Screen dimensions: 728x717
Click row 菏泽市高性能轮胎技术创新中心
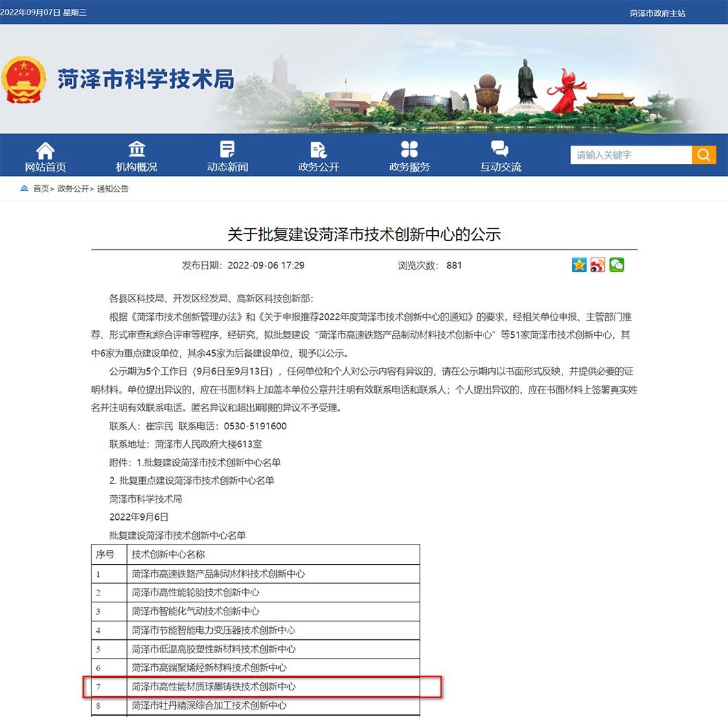point(255,593)
